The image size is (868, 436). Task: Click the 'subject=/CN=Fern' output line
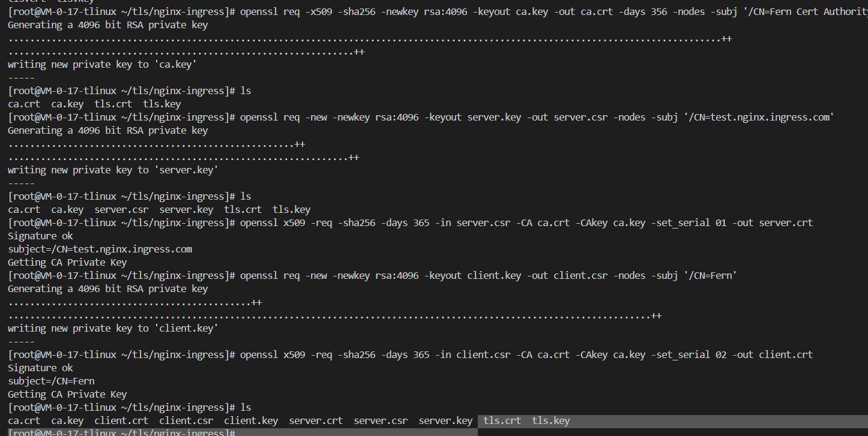(x=51, y=381)
